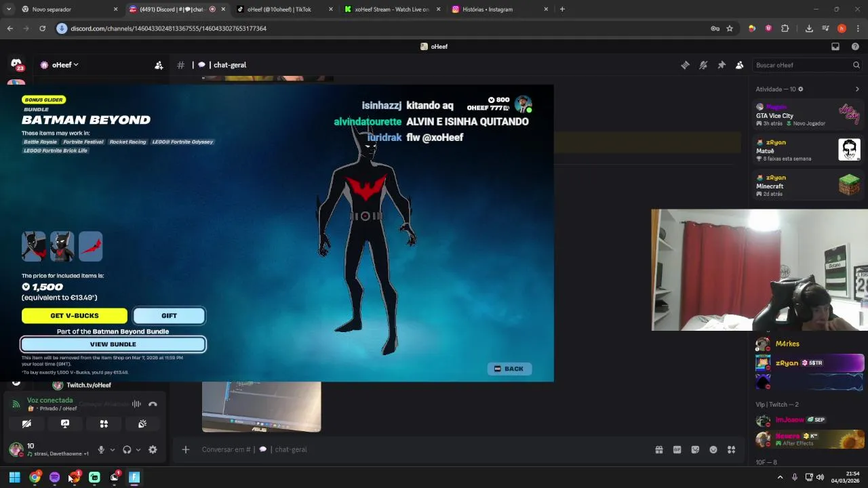Click GET V-BUCKS button in stream
The image size is (868, 488).
click(75, 316)
